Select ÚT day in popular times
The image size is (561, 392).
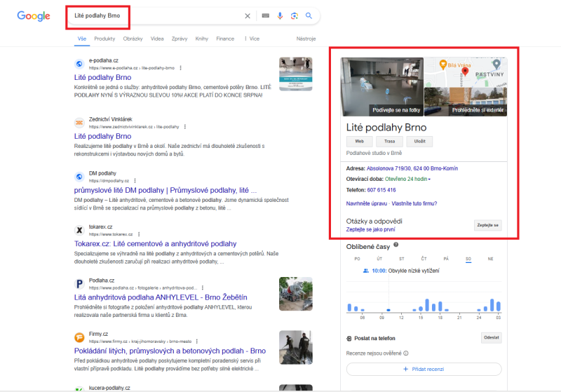coord(379,259)
